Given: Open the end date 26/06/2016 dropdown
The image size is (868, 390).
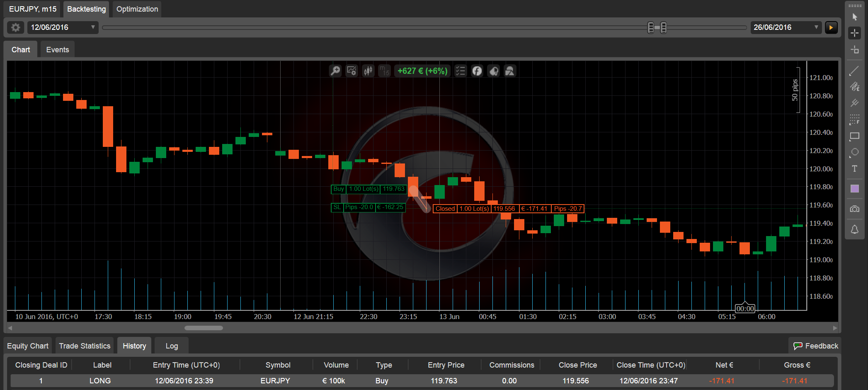Looking at the screenshot, I should click(x=786, y=27).
